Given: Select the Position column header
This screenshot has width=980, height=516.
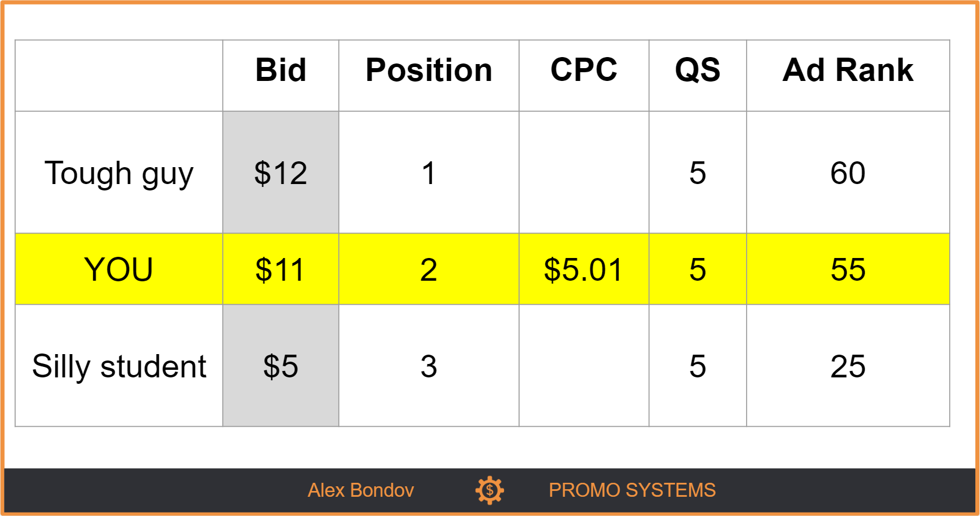Looking at the screenshot, I should click(x=429, y=70).
